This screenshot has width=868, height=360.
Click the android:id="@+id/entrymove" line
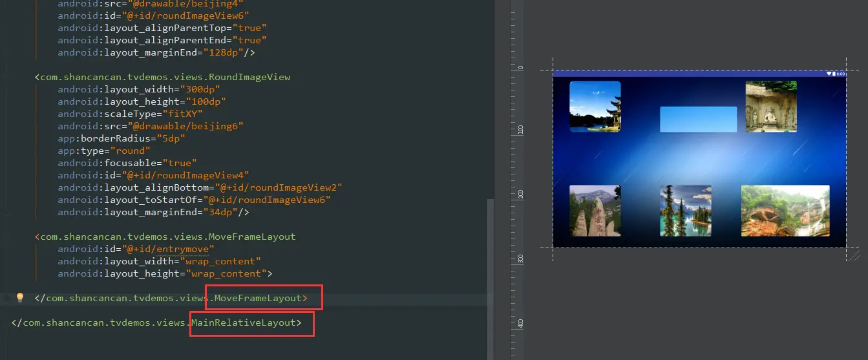pyautogui.click(x=136, y=249)
